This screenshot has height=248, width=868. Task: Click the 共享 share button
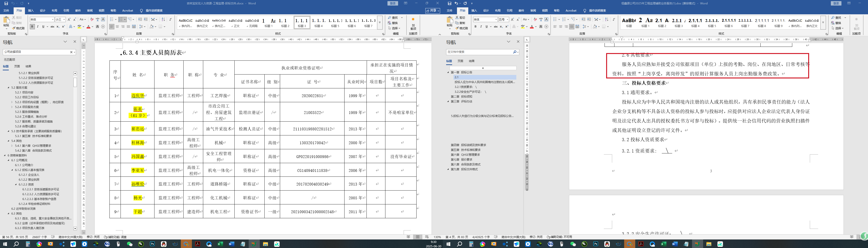[433, 11]
